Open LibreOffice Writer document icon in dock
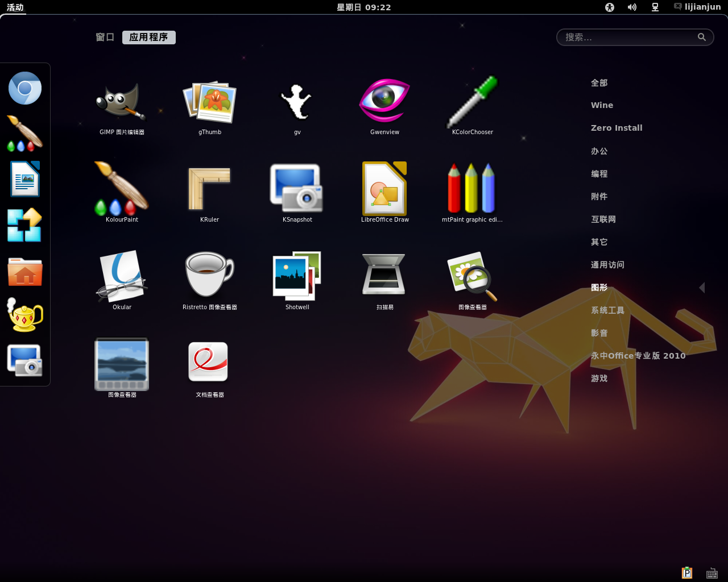Image resolution: width=728 pixels, height=582 pixels. (25, 178)
